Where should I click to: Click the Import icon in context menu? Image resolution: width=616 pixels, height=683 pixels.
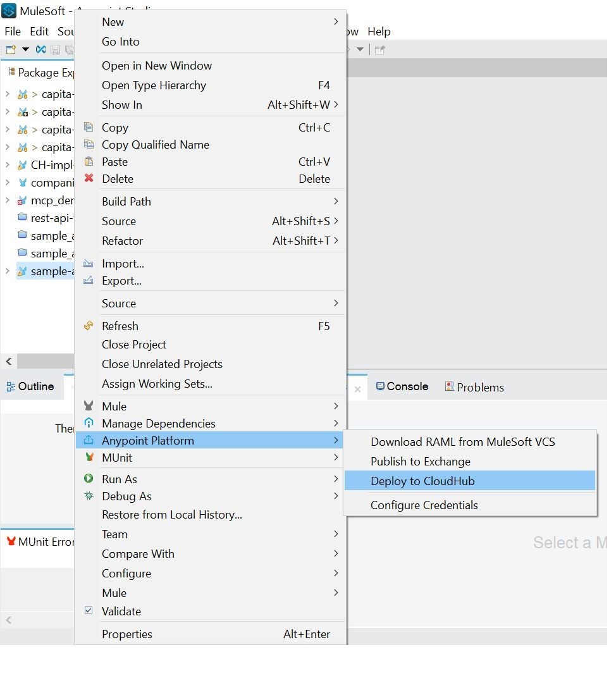click(89, 263)
